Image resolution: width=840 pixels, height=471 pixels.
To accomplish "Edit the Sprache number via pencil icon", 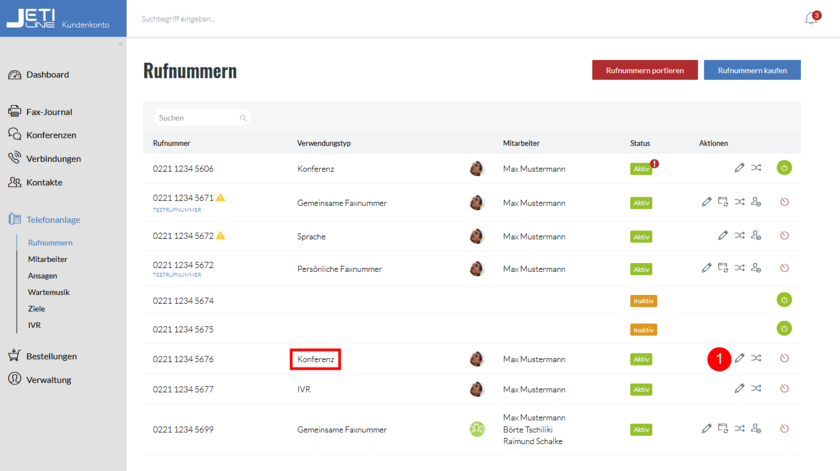I will click(723, 235).
